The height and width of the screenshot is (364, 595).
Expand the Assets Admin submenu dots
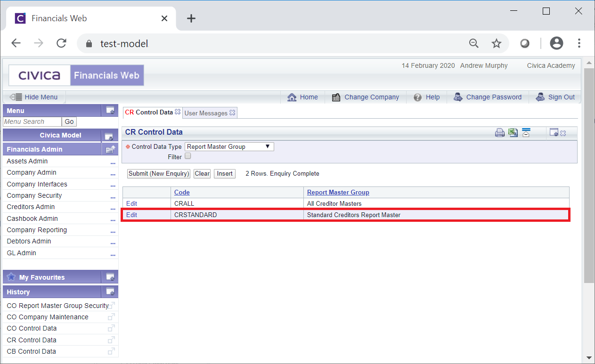pyautogui.click(x=113, y=162)
